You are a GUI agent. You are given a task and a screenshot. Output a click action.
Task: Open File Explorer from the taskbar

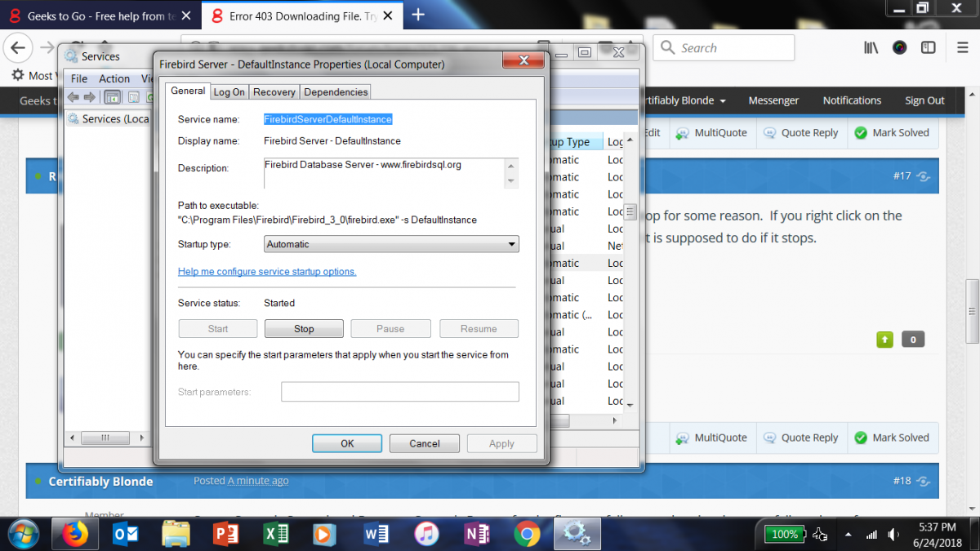pos(176,534)
